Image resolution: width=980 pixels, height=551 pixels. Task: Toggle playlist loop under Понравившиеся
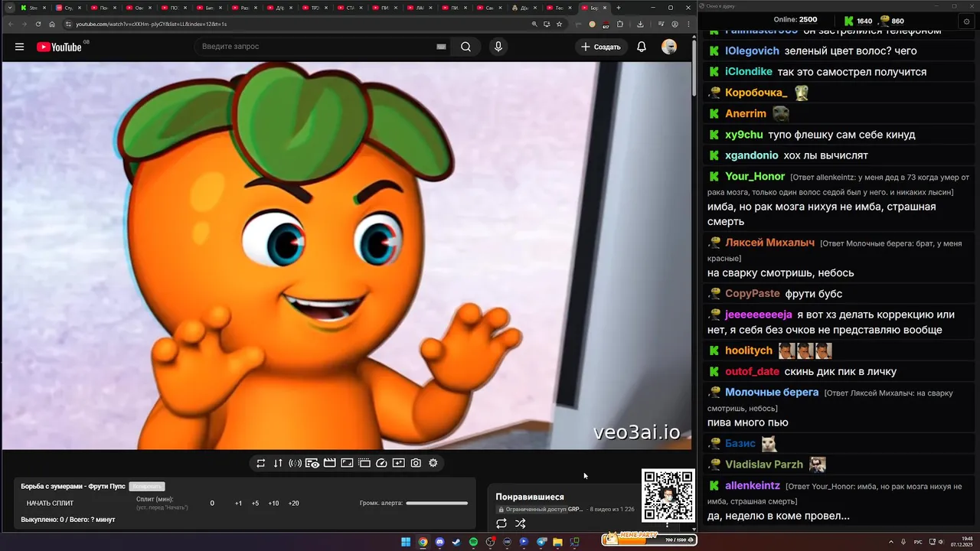point(501,523)
